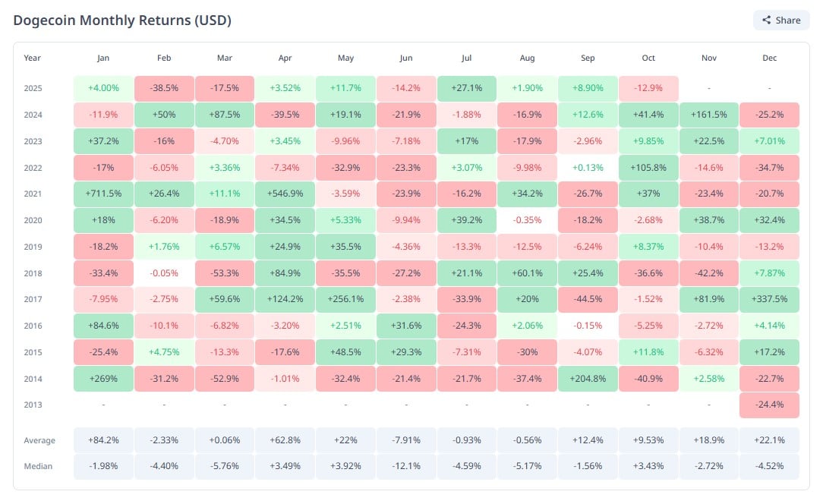Click the 2025 year row label
This screenshot has height=504, width=823.
(33, 88)
